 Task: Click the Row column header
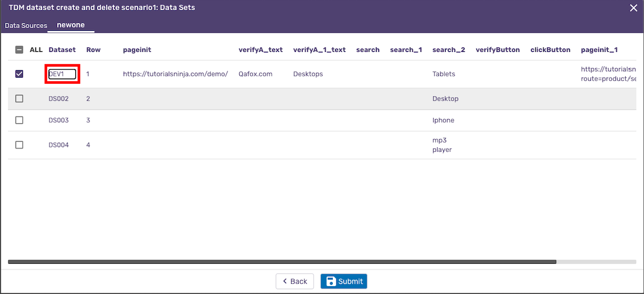click(x=93, y=50)
